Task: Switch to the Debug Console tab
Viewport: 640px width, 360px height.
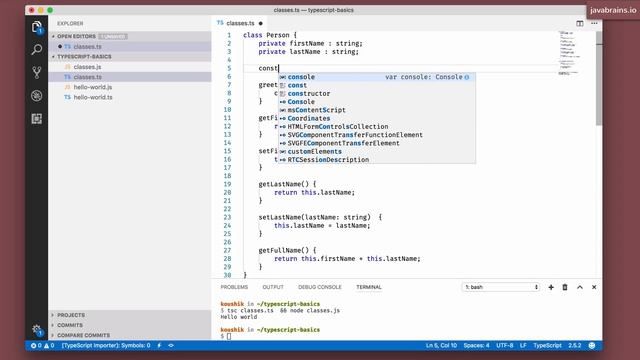Action: tap(320, 287)
